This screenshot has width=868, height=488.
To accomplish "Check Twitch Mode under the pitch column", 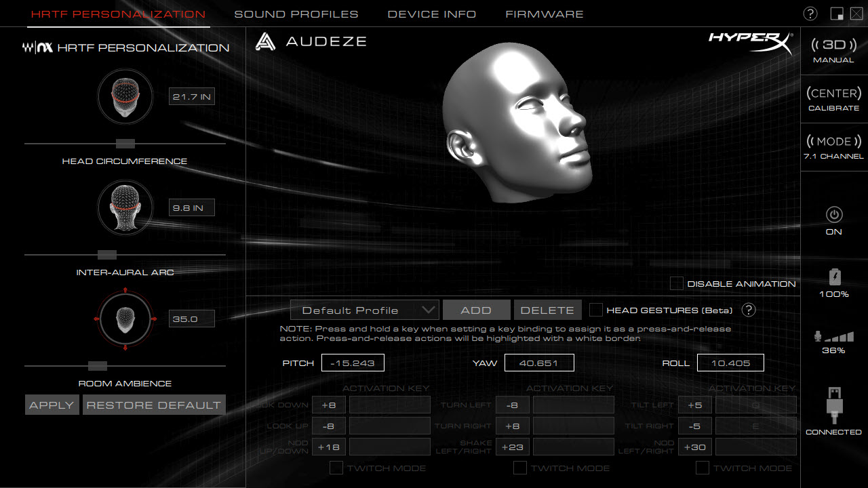I will coord(336,468).
